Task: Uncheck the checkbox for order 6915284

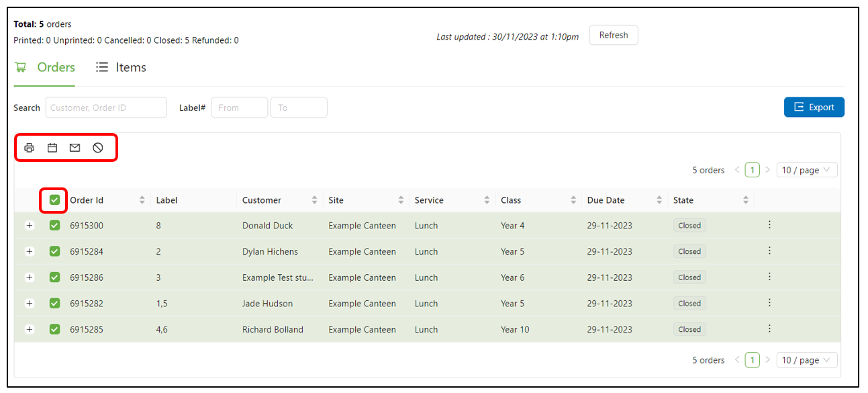Action: [x=55, y=251]
